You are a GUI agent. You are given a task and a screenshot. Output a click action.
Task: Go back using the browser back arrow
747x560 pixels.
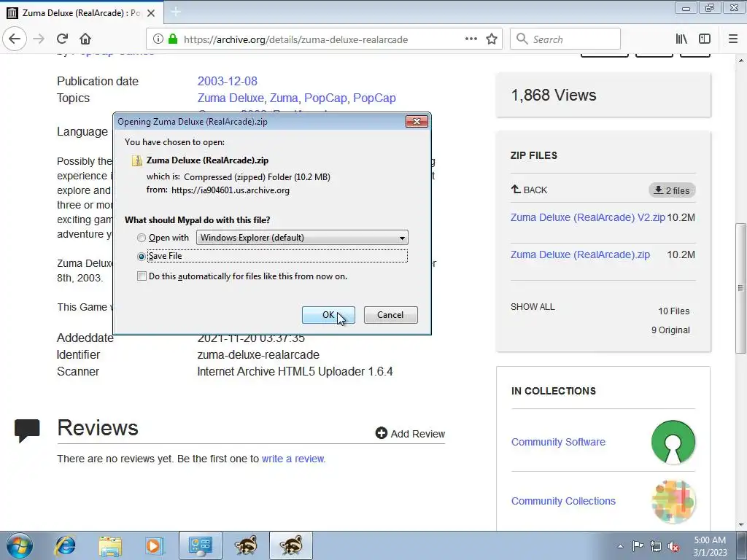click(15, 39)
